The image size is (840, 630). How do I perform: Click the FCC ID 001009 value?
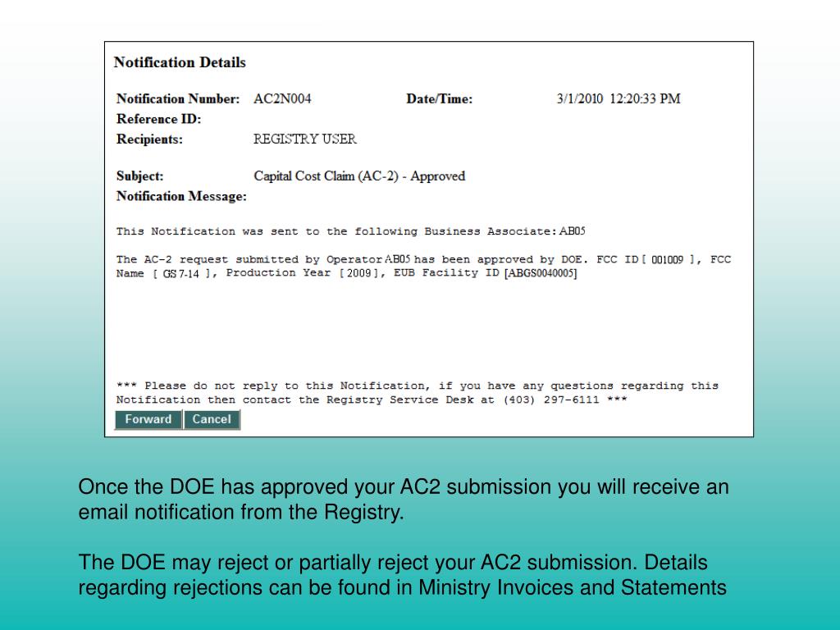coord(668,260)
